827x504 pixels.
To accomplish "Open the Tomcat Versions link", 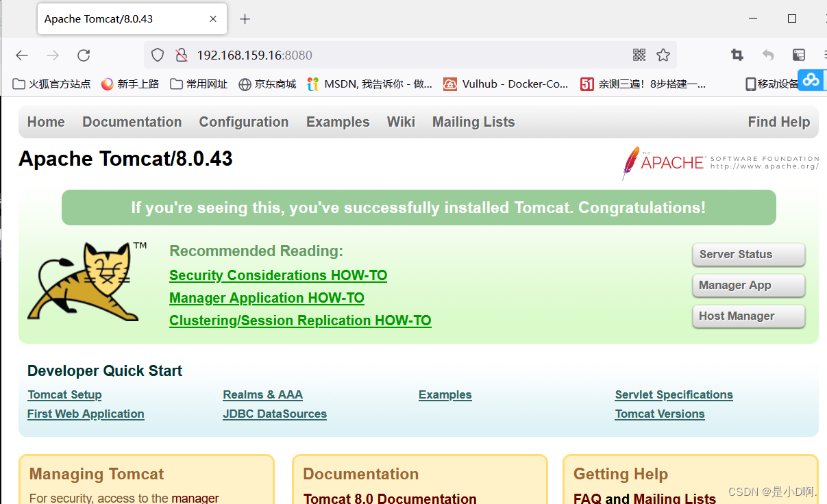I will tap(660, 414).
